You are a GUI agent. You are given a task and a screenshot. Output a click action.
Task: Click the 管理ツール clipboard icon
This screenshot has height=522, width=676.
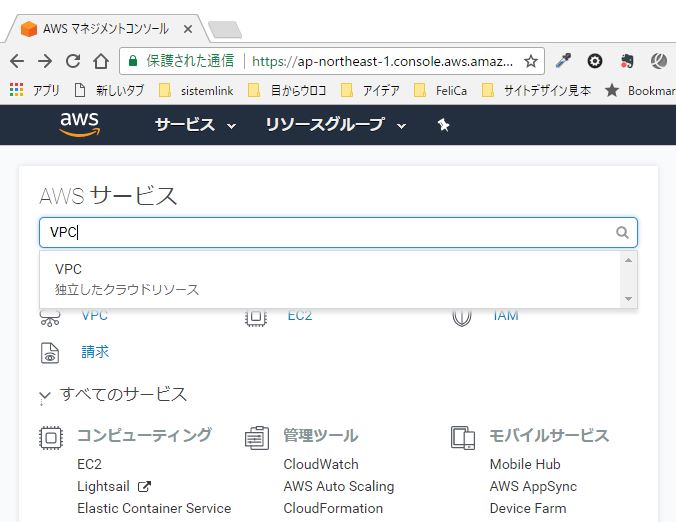point(257,438)
